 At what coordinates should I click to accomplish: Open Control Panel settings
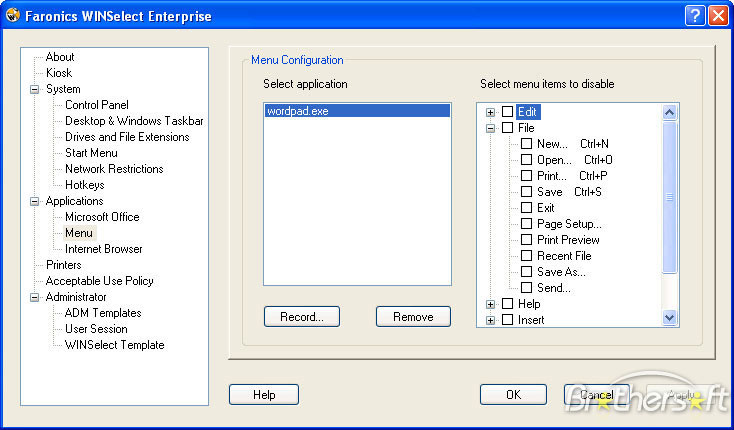(96, 105)
